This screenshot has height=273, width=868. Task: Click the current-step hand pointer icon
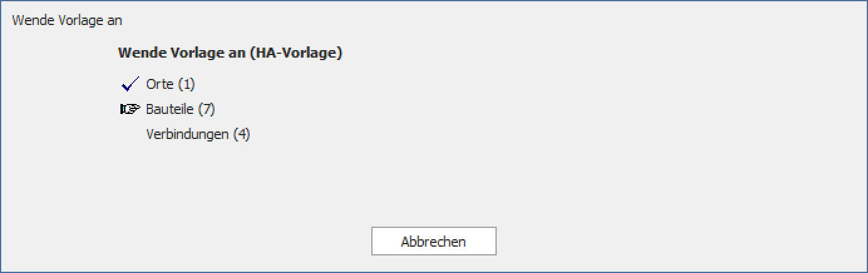(130, 110)
